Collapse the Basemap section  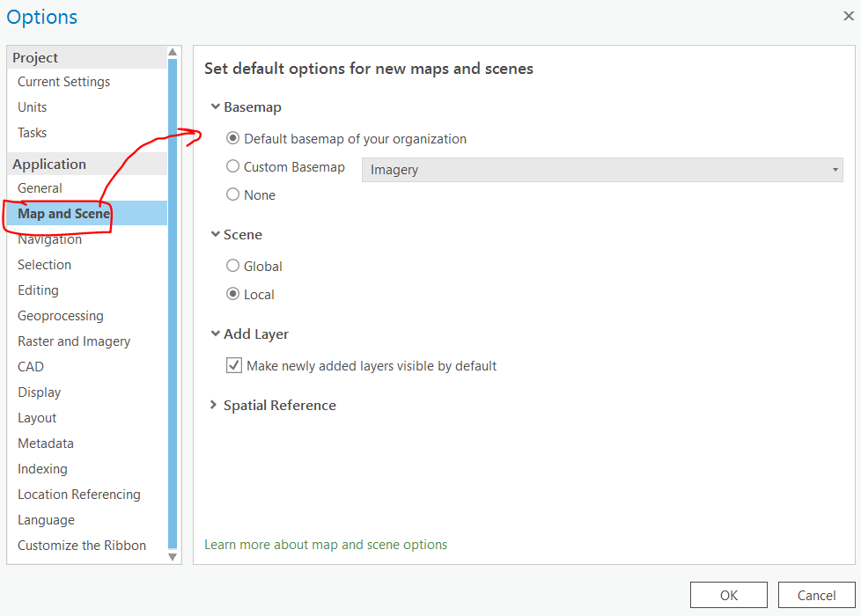[215, 107]
